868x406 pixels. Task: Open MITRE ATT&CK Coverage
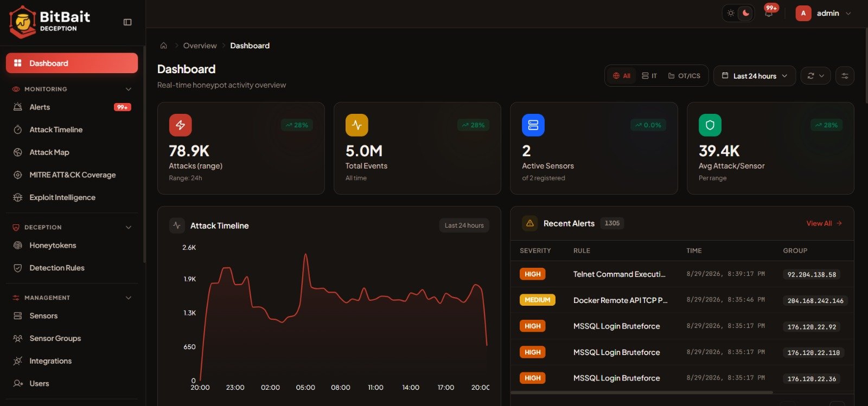point(72,175)
